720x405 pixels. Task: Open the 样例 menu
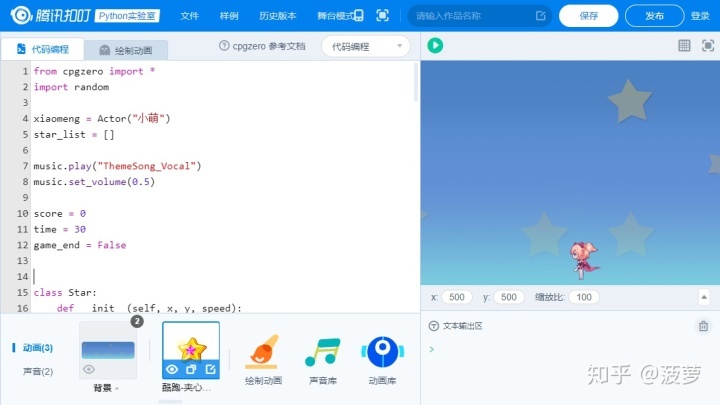click(x=229, y=16)
